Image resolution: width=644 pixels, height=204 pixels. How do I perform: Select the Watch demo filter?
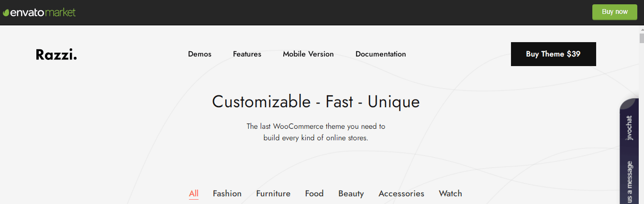tap(450, 193)
